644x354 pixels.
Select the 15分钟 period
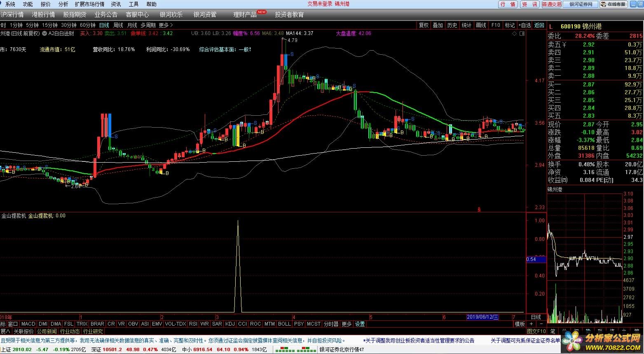[50, 25]
